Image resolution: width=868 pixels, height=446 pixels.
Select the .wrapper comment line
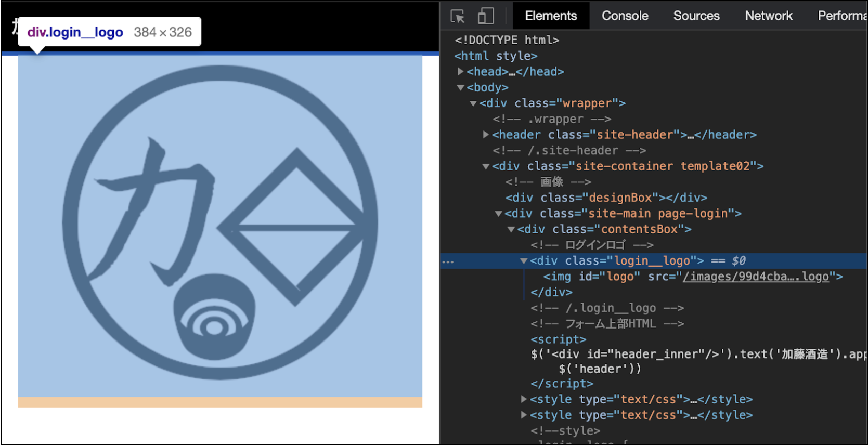point(552,119)
